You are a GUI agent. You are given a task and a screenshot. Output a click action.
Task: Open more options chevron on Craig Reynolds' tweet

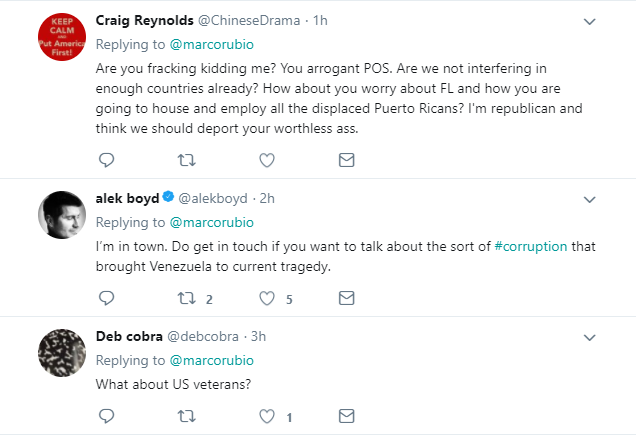pos(591,21)
